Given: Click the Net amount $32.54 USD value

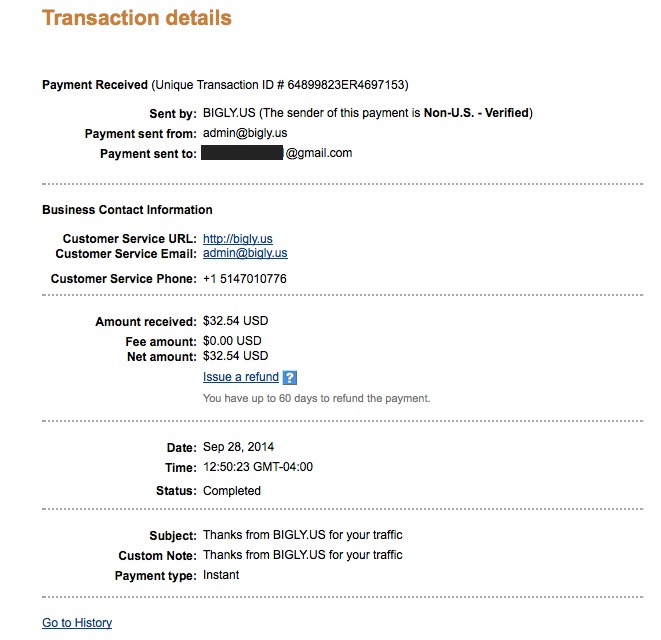Looking at the screenshot, I should coord(235,356).
